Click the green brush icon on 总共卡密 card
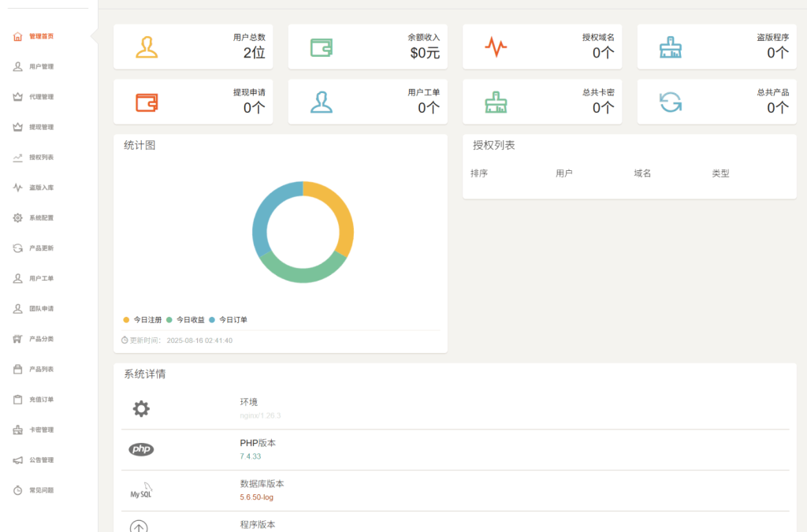Image resolution: width=807 pixels, height=532 pixels. (496, 102)
